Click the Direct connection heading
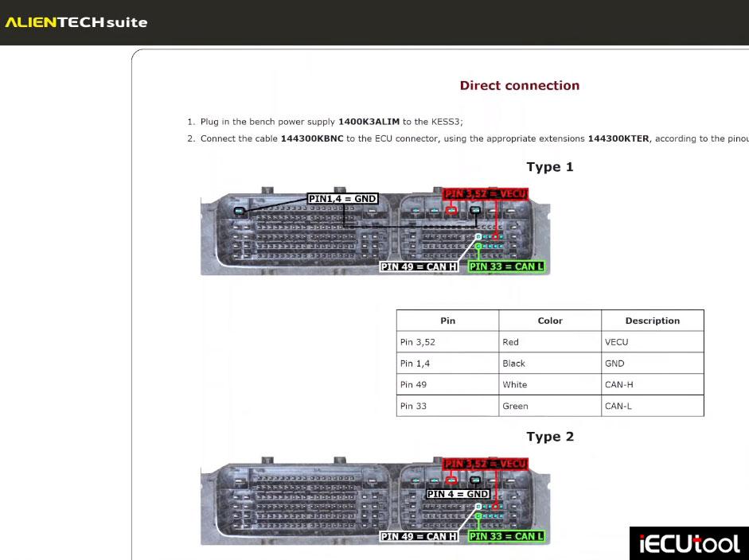This screenshot has height=560, width=749. click(519, 85)
